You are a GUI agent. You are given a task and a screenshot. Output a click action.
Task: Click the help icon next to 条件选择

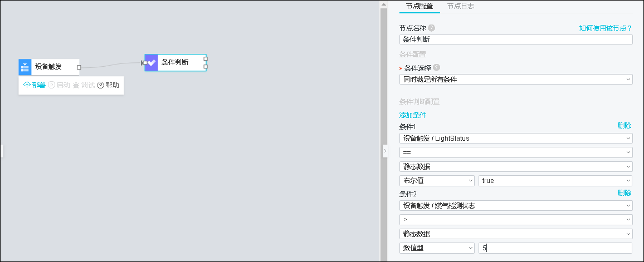pyautogui.click(x=436, y=68)
